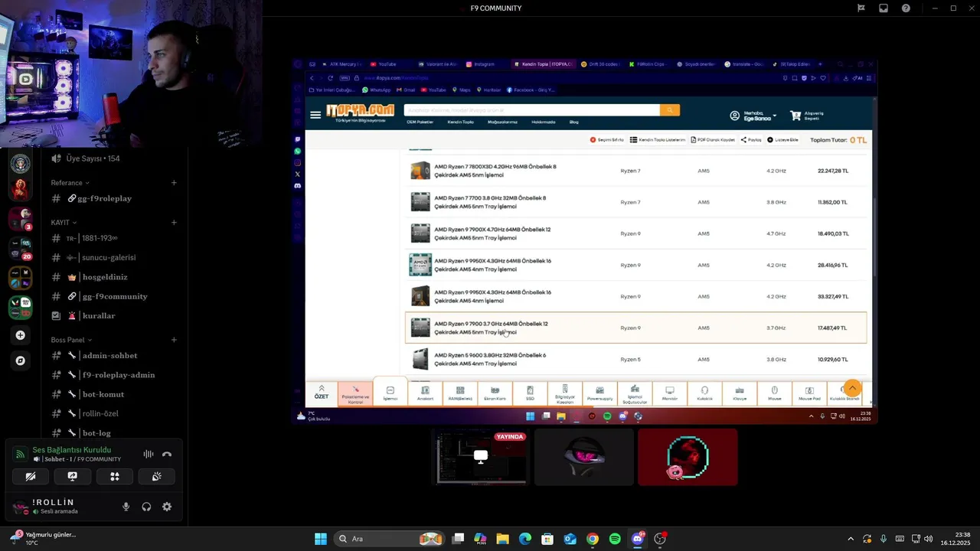Screen dimensions: 980x551
Task: Open Discover servers compass icon
Action: (x=21, y=360)
